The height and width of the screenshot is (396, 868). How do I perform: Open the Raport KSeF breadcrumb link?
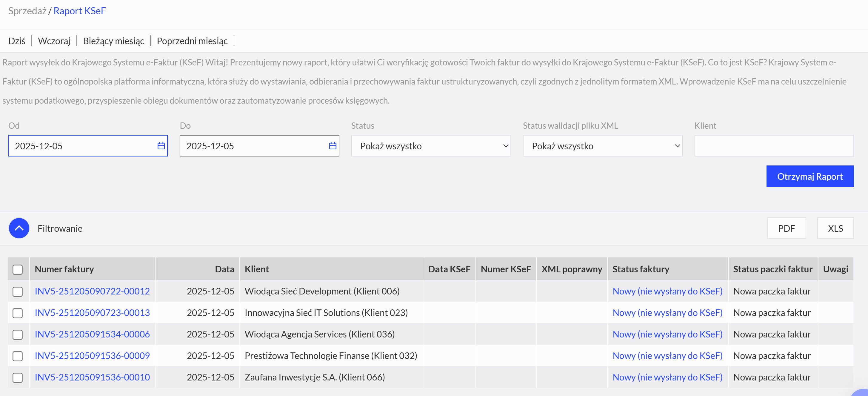tap(79, 11)
